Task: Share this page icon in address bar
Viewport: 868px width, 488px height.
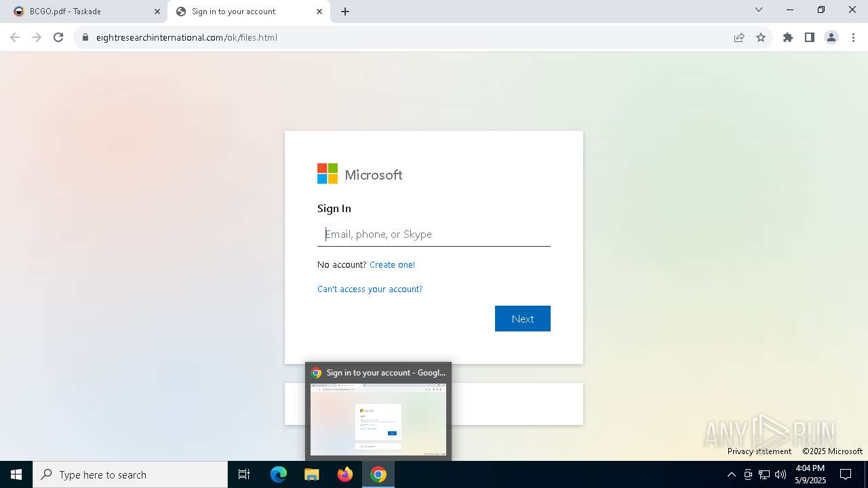Action: 739,37
